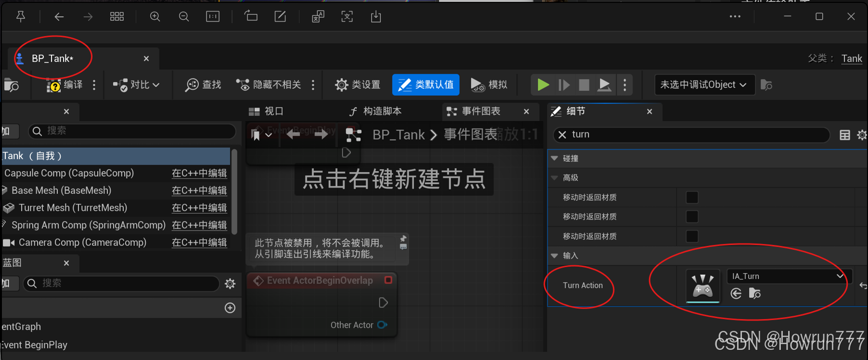Select 类默认值 class defaults button
The width and height of the screenshot is (868, 360).
[x=426, y=85]
